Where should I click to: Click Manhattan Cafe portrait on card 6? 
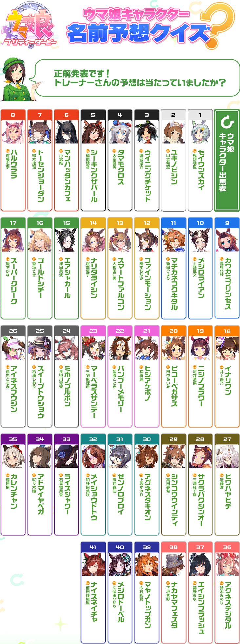click(67, 132)
